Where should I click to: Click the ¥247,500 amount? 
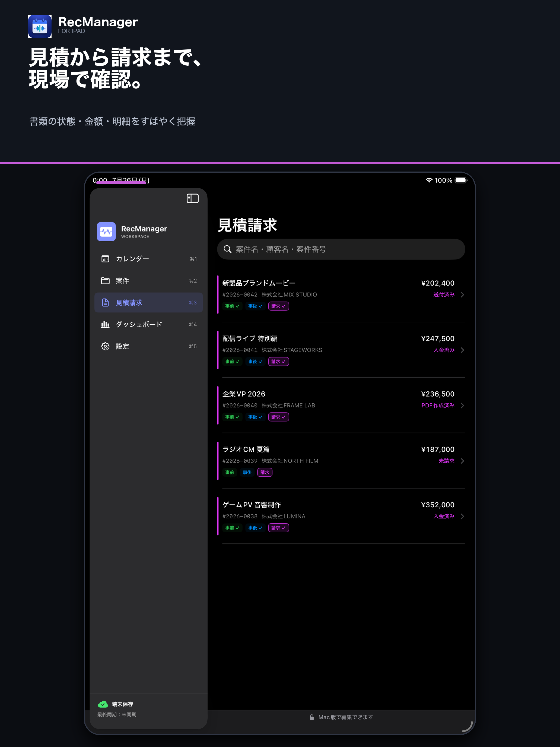438,338
